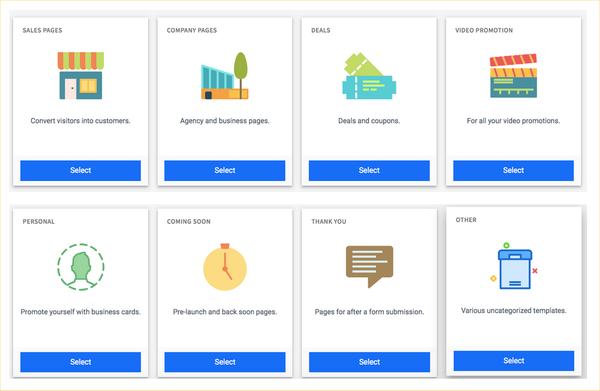Image resolution: width=600 pixels, height=391 pixels.
Task: Select the Coming Soon category
Action: [225, 362]
